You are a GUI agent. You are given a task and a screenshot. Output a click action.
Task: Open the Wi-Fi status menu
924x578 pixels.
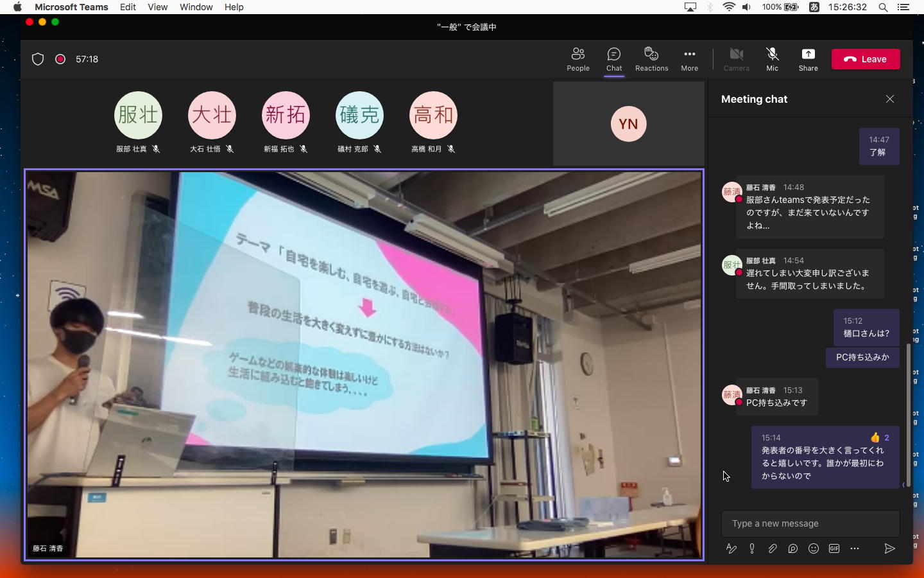coord(729,7)
